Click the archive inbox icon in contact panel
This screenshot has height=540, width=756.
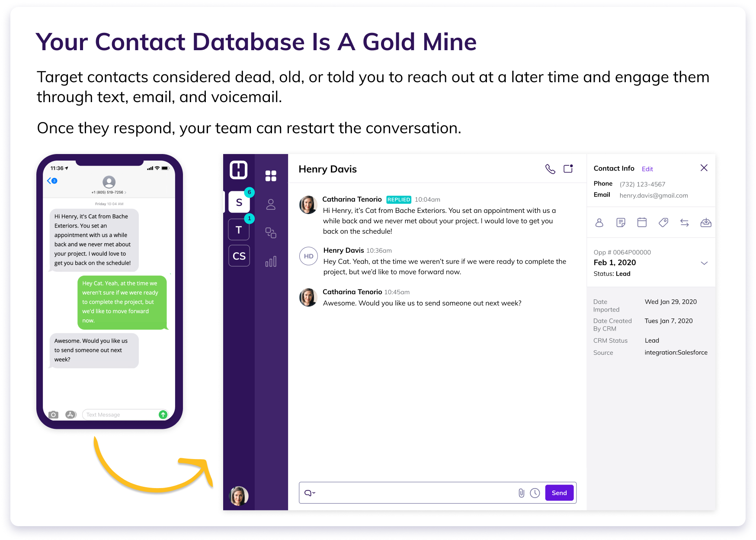click(x=705, y=222)
